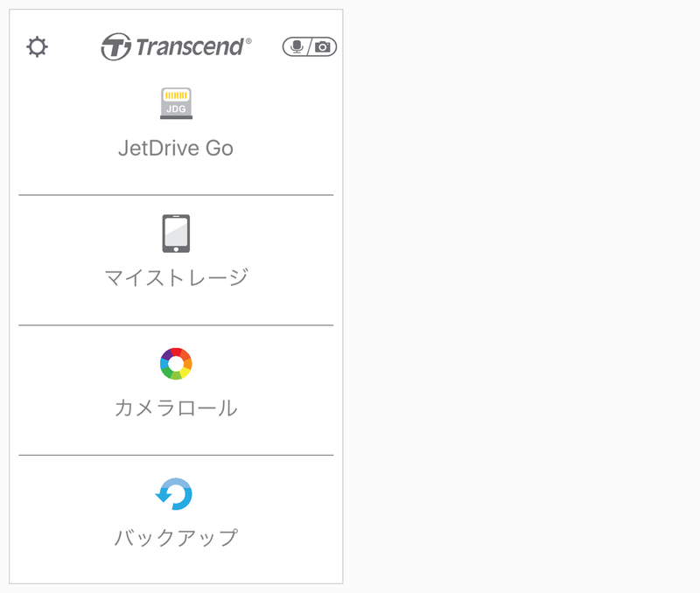Click the slash divider between mic and camera
The height and width of the screenshot is (593, 700).
pos(310,47)
